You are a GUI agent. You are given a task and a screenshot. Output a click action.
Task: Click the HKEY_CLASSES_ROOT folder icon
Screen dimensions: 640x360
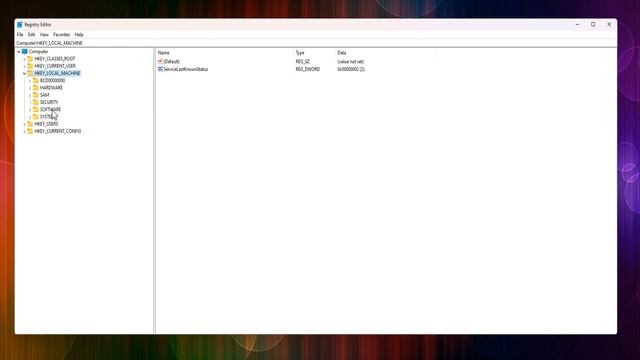coord(30,59)
